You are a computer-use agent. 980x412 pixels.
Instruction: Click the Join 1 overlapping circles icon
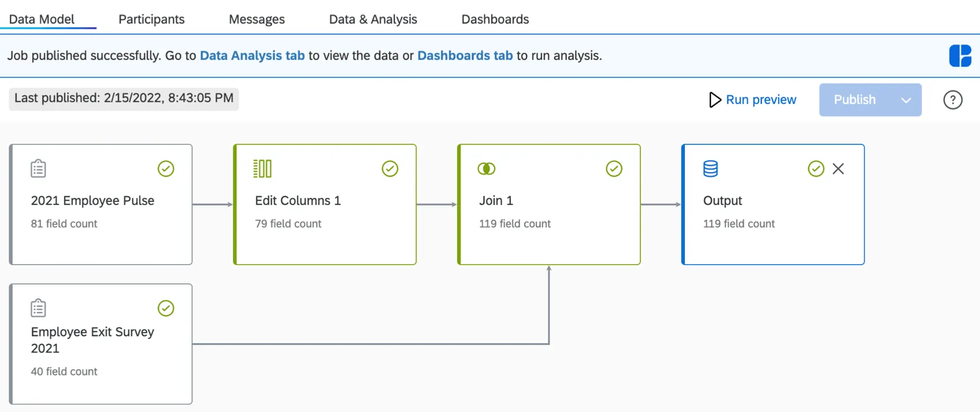(x=487, y=168)
